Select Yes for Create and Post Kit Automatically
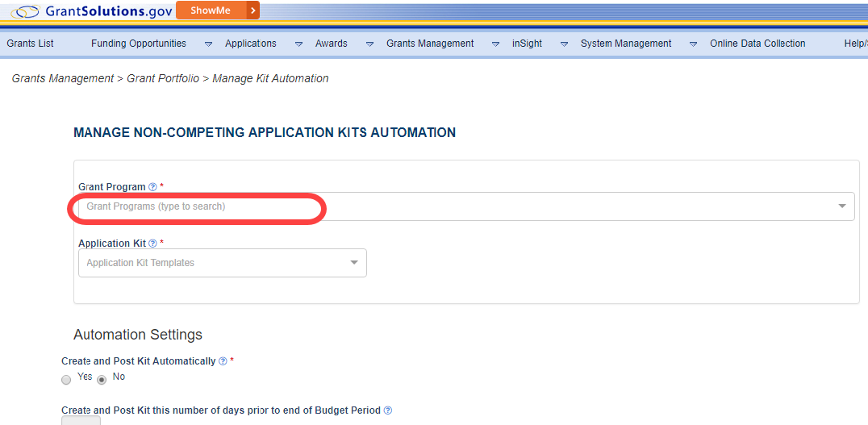The width and height of the screenshot is (868, 425). (66, 379)
